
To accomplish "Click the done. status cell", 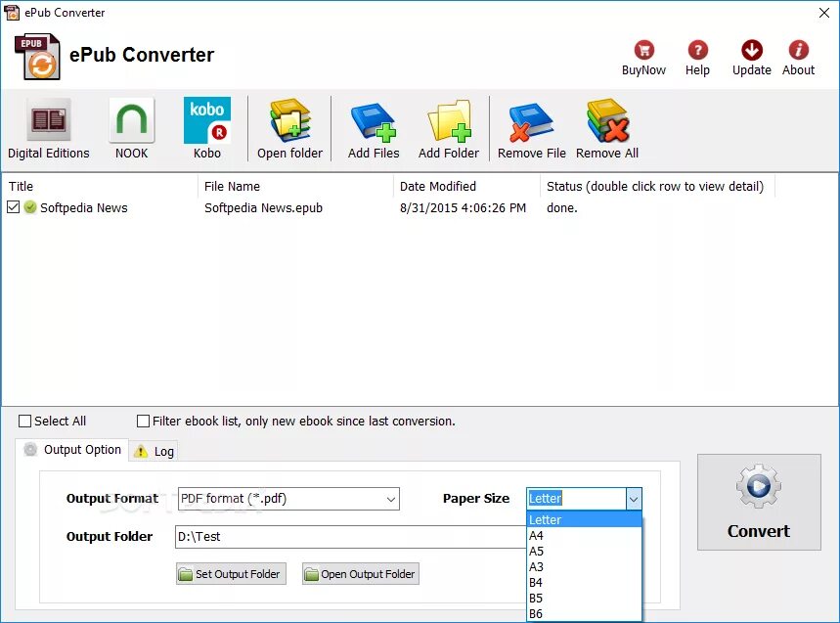I will click(x=562, y=208).
